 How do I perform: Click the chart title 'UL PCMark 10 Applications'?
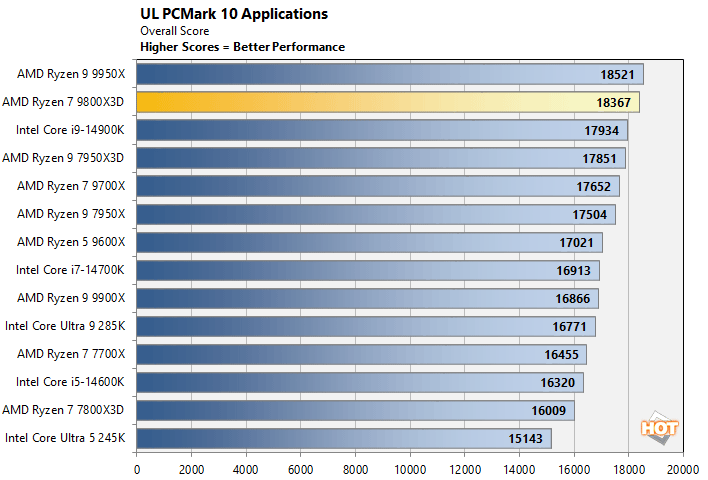[x=234, y=14]
